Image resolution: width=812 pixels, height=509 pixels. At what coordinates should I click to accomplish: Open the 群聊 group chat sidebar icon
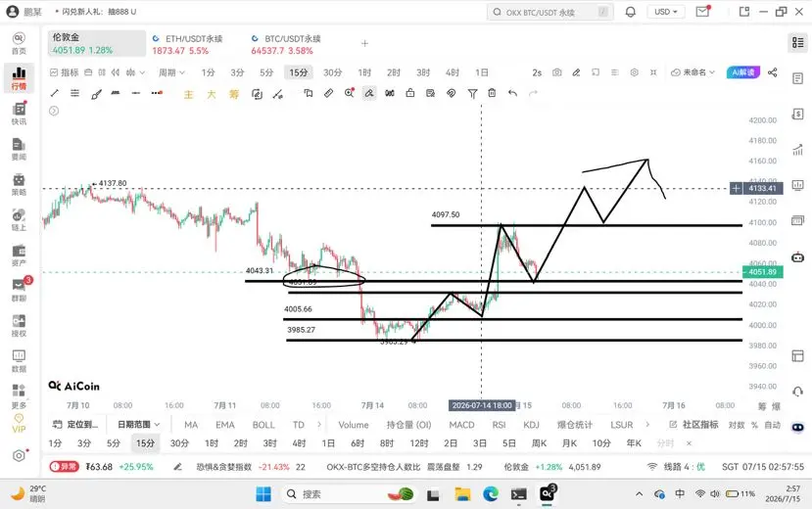click(20, 290)
